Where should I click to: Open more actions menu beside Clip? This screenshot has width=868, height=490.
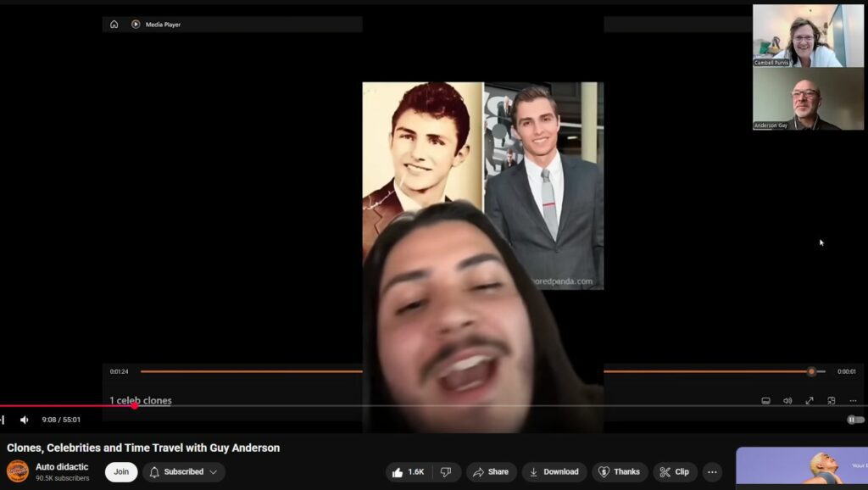tap(712, 471)
